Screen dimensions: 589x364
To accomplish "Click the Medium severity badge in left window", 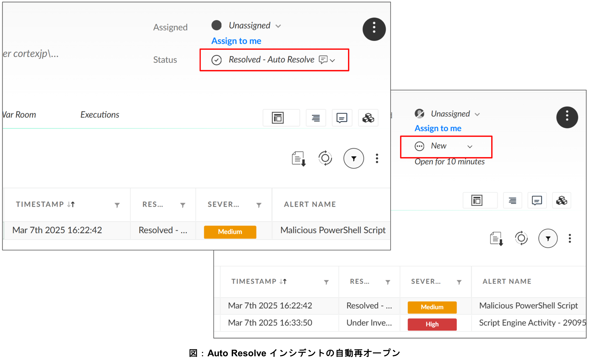I will point(230,232).
